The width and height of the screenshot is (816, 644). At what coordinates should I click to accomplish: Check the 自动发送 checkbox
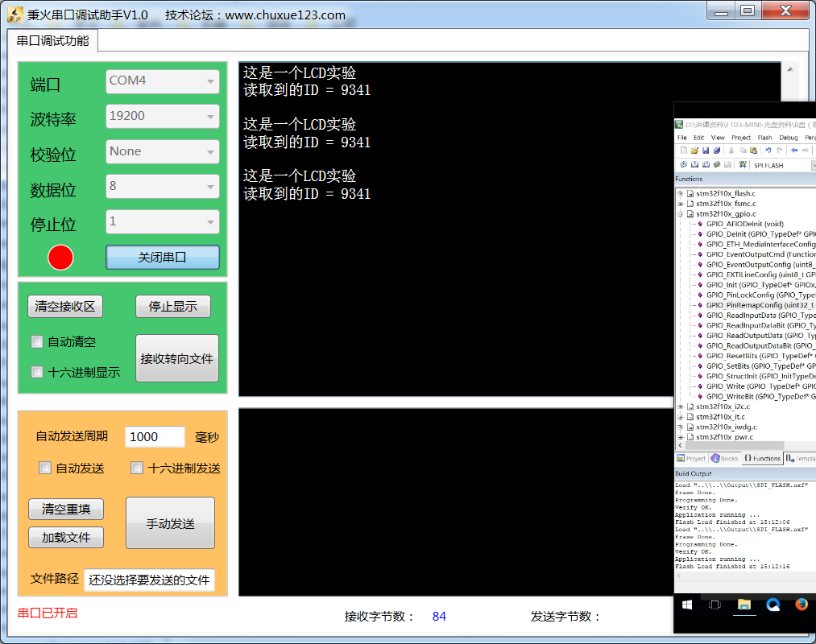click(x=46, y=468)
